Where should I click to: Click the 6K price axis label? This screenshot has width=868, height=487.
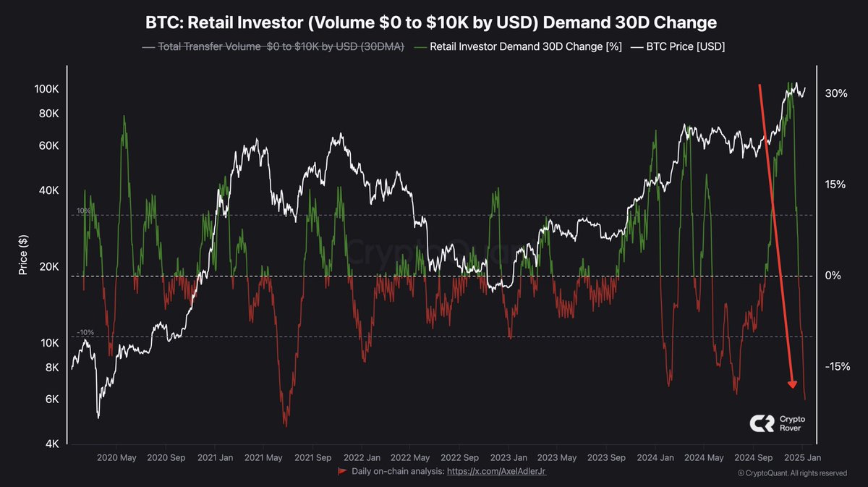tap(51, 399)
